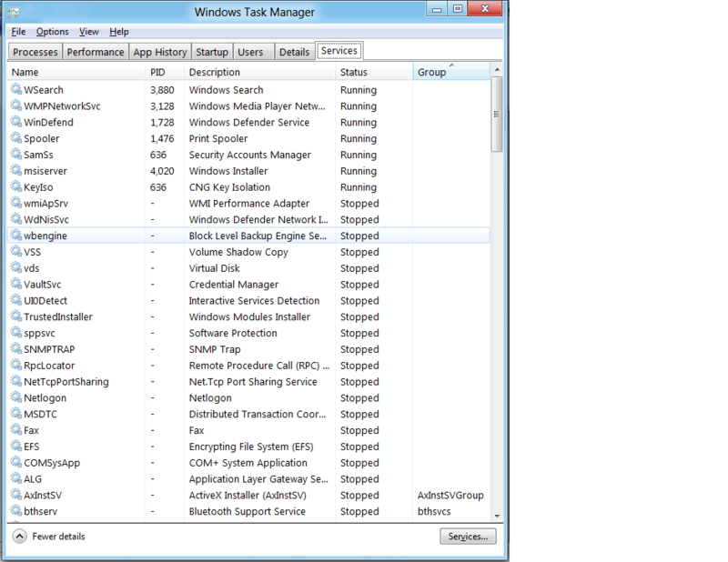Click the gear icon beside UI0Detect
728x562 pixels.
pos(16,300)
